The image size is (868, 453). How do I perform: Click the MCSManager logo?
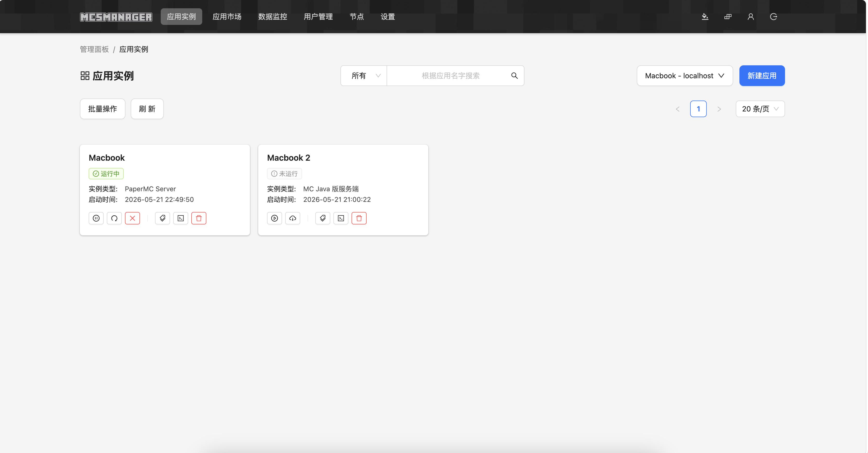pos(116,17)
